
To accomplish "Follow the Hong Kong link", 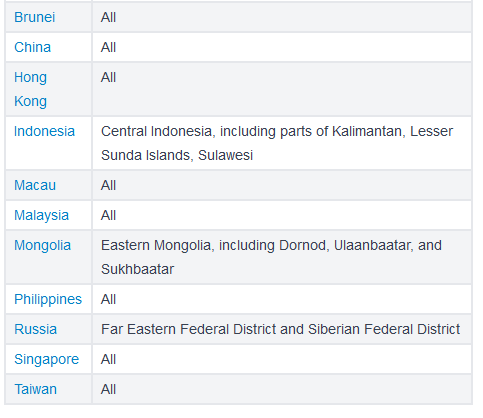I will 30,89.
